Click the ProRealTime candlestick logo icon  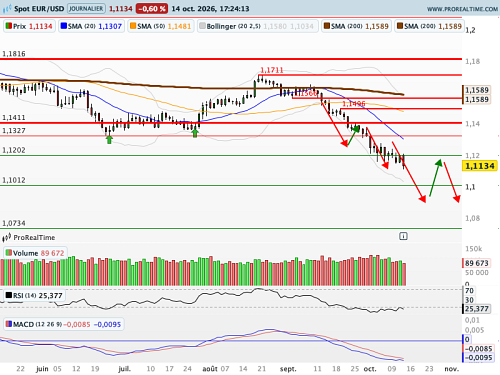click(7, 238)
